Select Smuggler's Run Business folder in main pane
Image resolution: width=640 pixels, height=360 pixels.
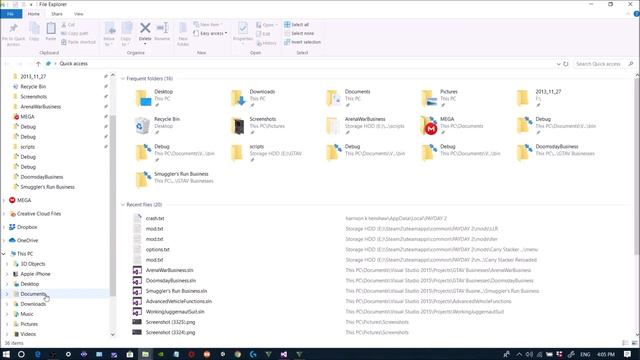[174, 180]
